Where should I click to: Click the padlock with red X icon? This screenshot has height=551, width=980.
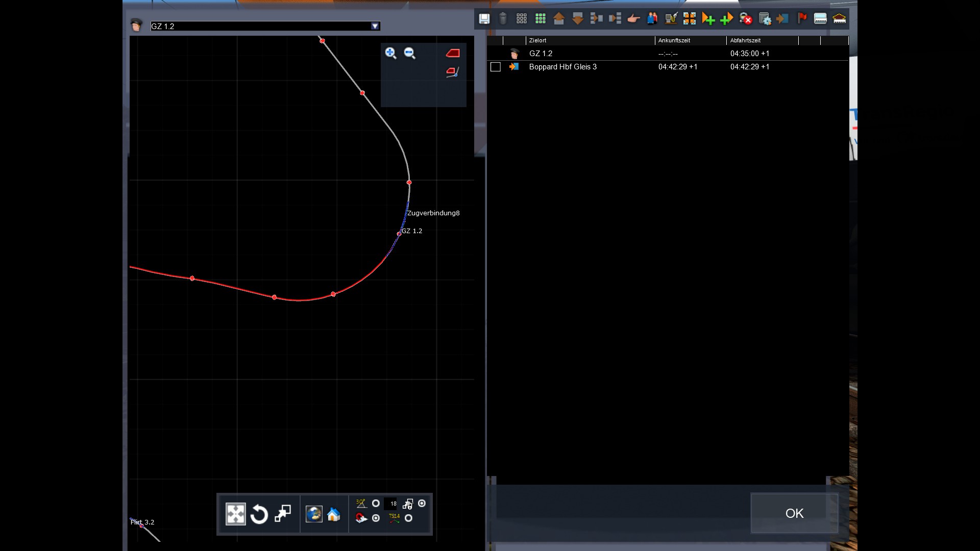[746, 19]
